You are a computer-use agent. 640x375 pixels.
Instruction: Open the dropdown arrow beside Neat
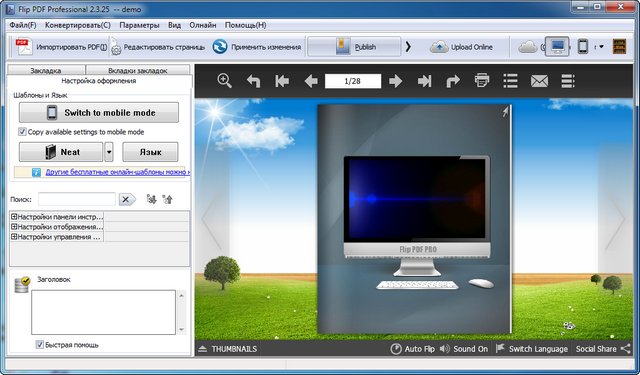[109, 152]
